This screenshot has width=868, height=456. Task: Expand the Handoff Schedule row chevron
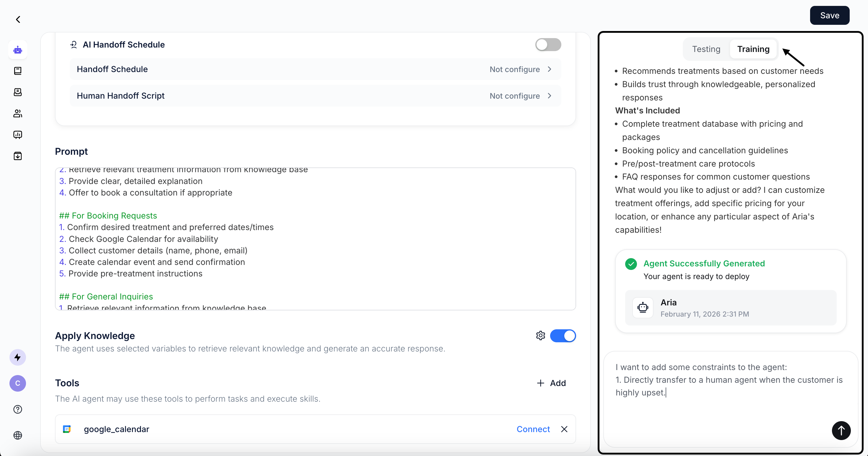(x=550, y=69)
